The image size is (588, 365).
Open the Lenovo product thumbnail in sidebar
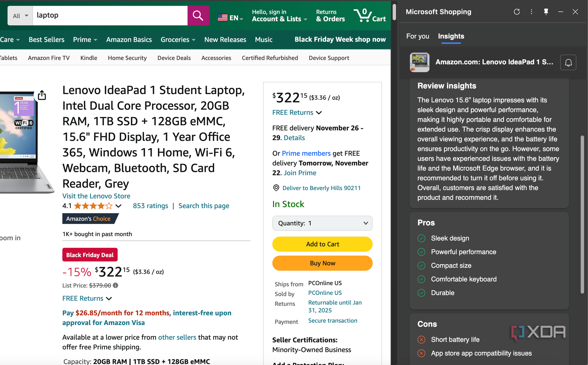point(420,62)
